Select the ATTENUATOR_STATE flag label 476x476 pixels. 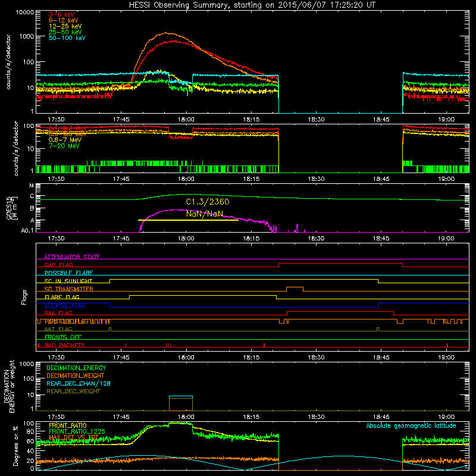pos(72,257)
